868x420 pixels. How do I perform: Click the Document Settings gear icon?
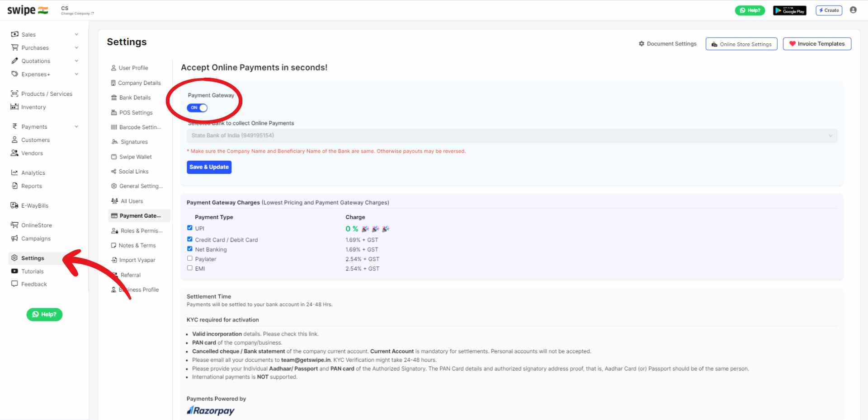[x=641, y=44]
